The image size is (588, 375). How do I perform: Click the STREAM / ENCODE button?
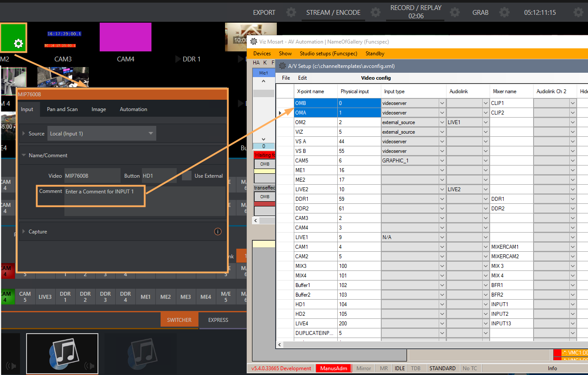pos(333,13)
